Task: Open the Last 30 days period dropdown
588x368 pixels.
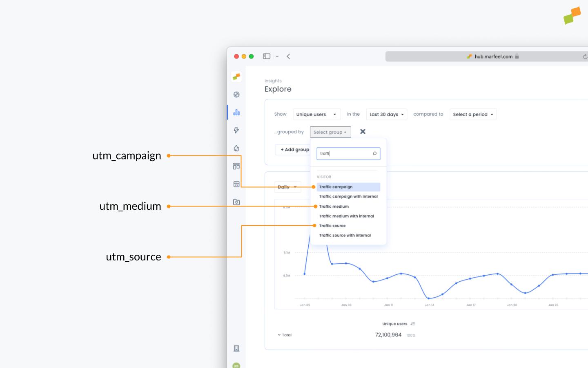Action: pos(386,114)
